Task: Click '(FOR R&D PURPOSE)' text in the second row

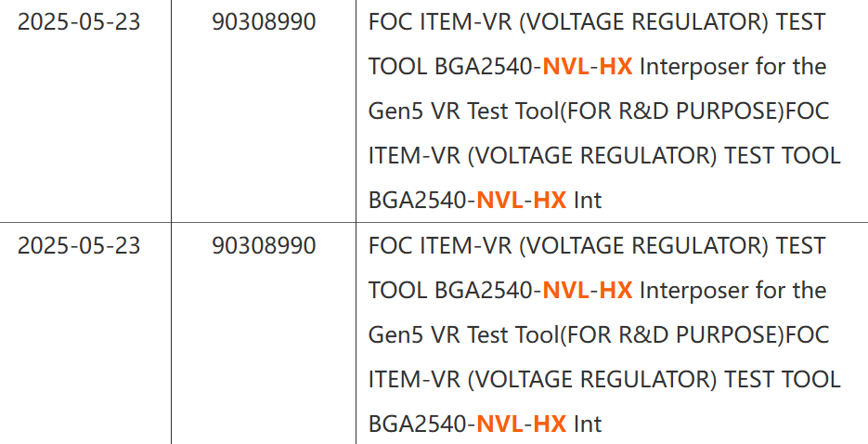Action: pos(671,335)
